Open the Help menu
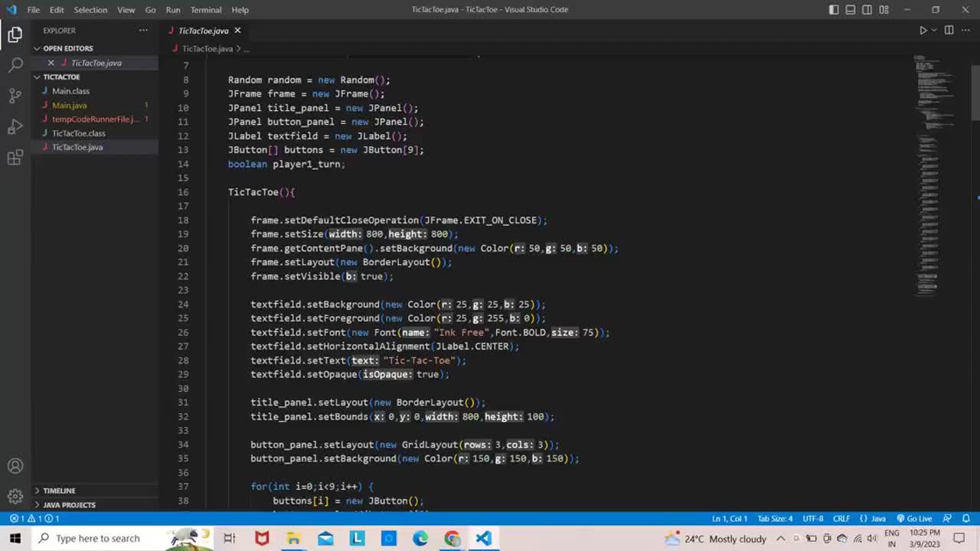The height and width of the screenshot is (551, 980). tap(240, 10)
